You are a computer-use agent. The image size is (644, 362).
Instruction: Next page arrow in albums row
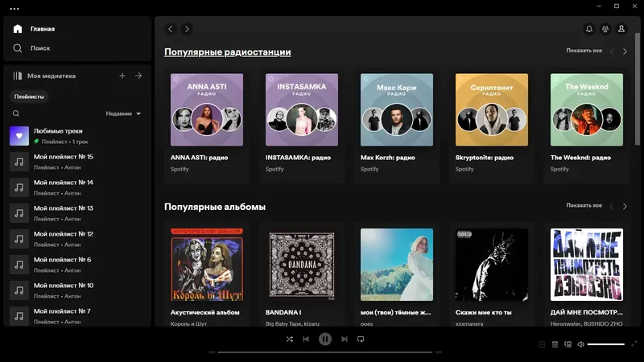click(x=625, y=206)
